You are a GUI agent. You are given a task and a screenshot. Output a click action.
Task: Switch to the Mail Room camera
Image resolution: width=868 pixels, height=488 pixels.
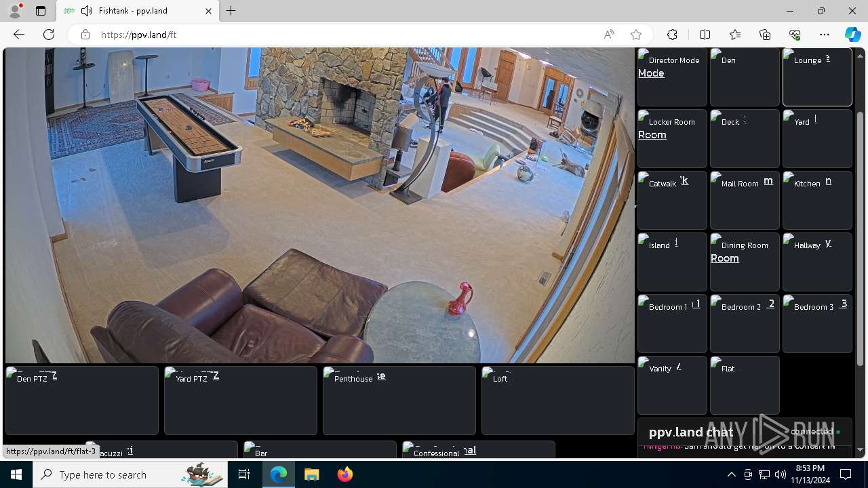point(745,200)
